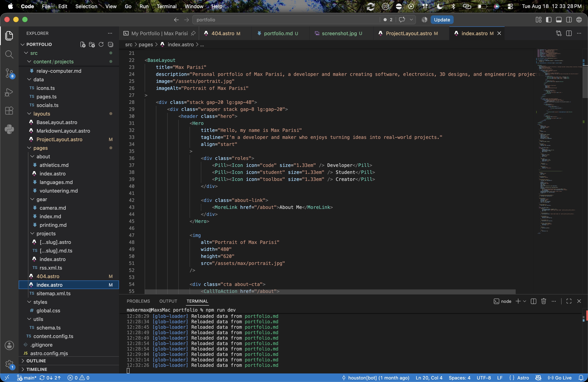Screen dimensions: 588x382
Task: Click main* branch in status bar
Action: tap(27, 378)
